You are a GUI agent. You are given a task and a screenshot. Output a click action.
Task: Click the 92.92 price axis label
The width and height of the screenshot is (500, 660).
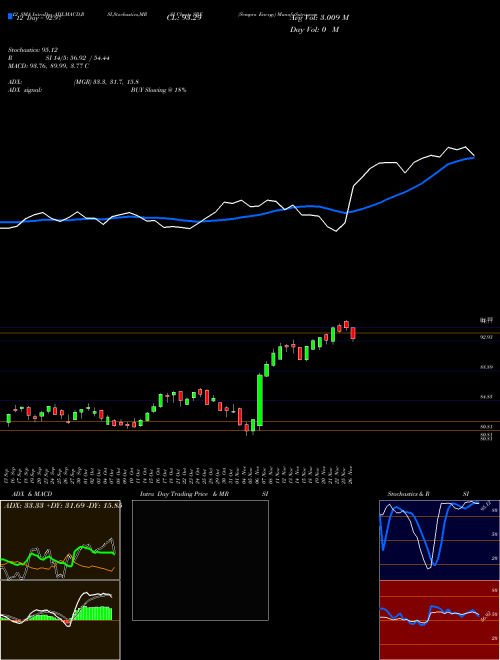pyautogui.click(x=487, y=337)
